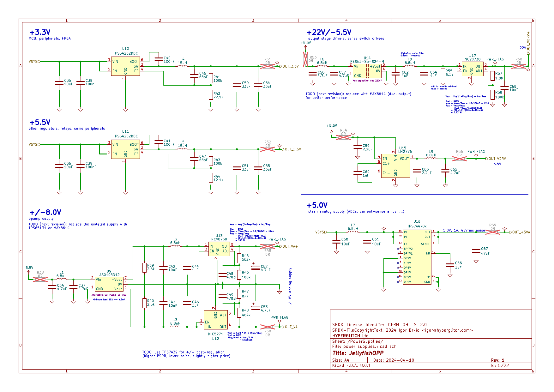Click the U9 IAS0105D12 isolated converter symbol
The width and height of the screenshot is (554, 392).
coord(109,284)
